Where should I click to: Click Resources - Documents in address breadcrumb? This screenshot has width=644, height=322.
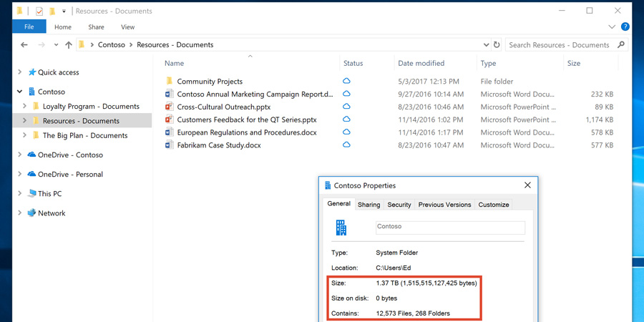click(x=175, y=45)
